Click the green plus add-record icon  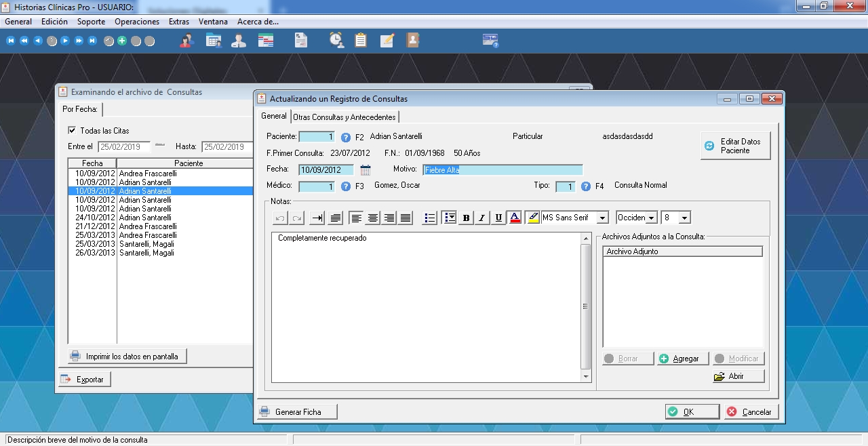click(122, 41)
